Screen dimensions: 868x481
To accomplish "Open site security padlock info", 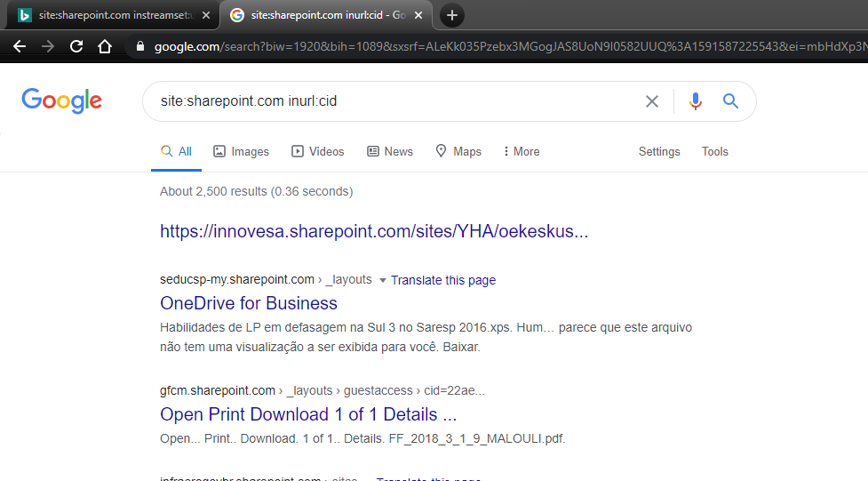I will (x=140, y=46).
